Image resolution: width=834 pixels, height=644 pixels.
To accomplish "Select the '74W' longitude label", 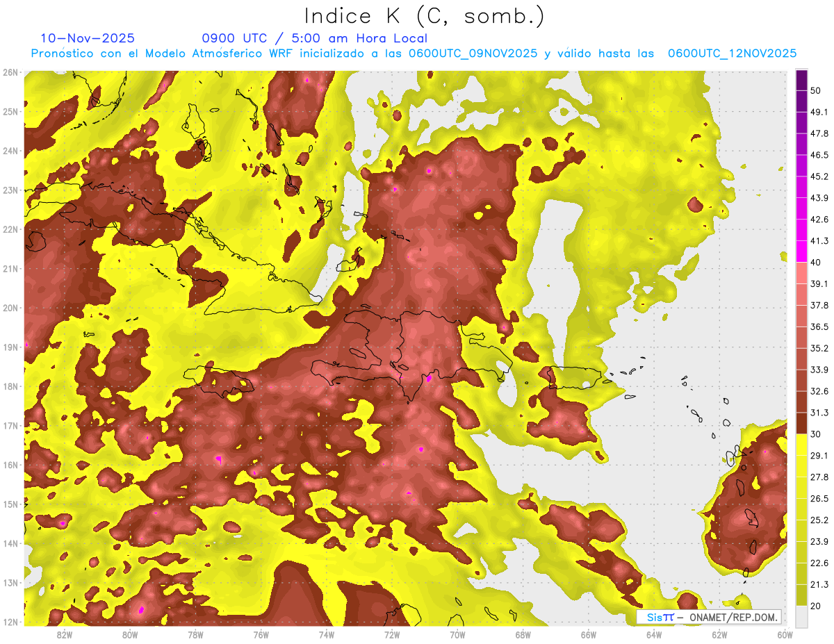I will pyautogui.click(x=326, y=634).
